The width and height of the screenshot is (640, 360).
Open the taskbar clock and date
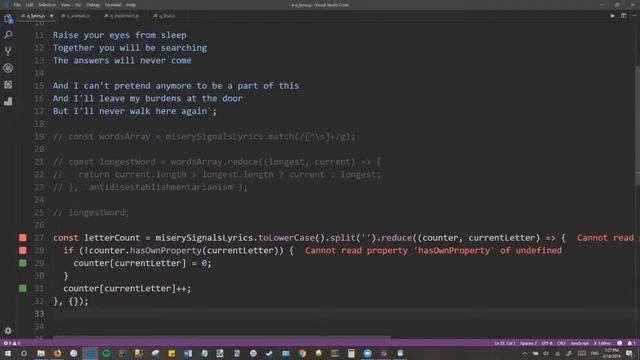611,353
